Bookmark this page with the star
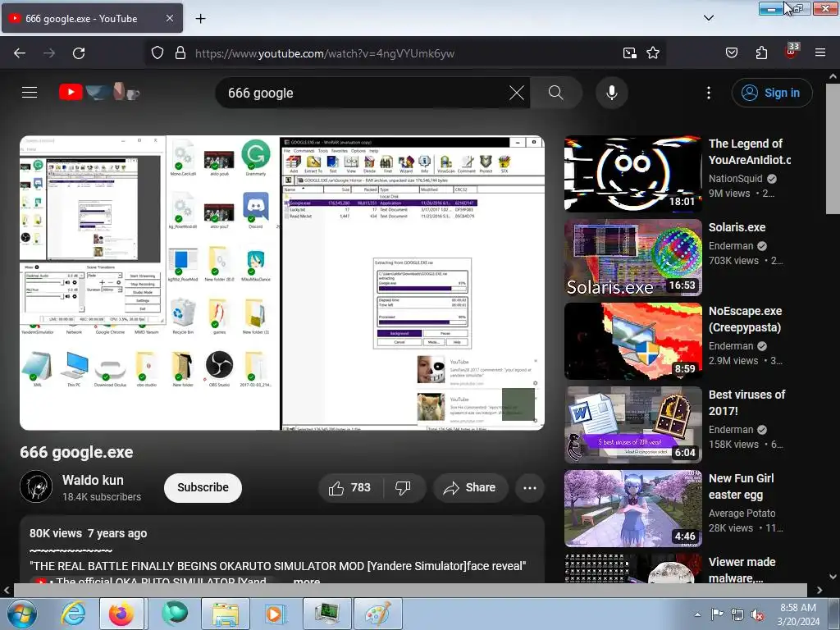Screen dimensions: 840x630 point(653,53)
